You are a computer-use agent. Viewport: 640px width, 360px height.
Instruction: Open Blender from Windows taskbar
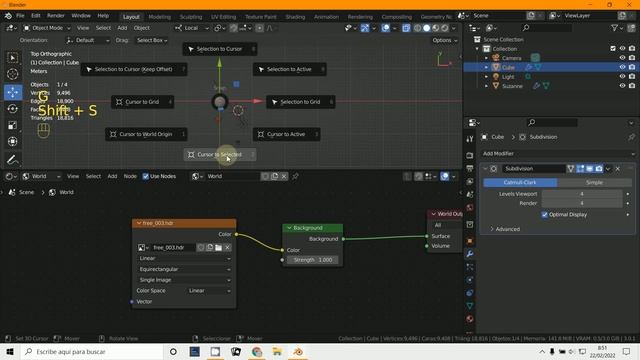pyautogui.click(x=298, y=351)
